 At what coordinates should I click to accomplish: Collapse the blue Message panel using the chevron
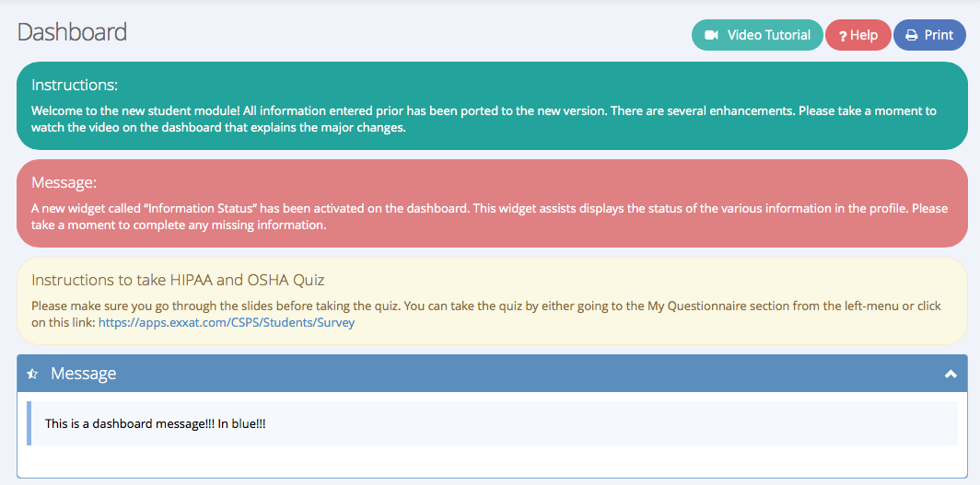point(951,374)
